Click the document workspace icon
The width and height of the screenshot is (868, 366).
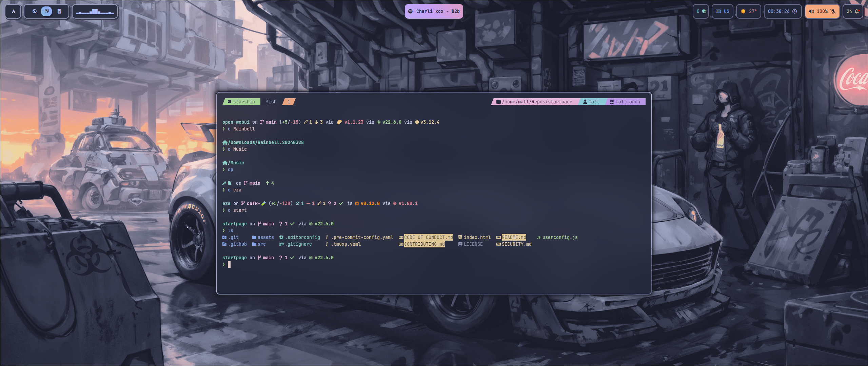(59, 11)
